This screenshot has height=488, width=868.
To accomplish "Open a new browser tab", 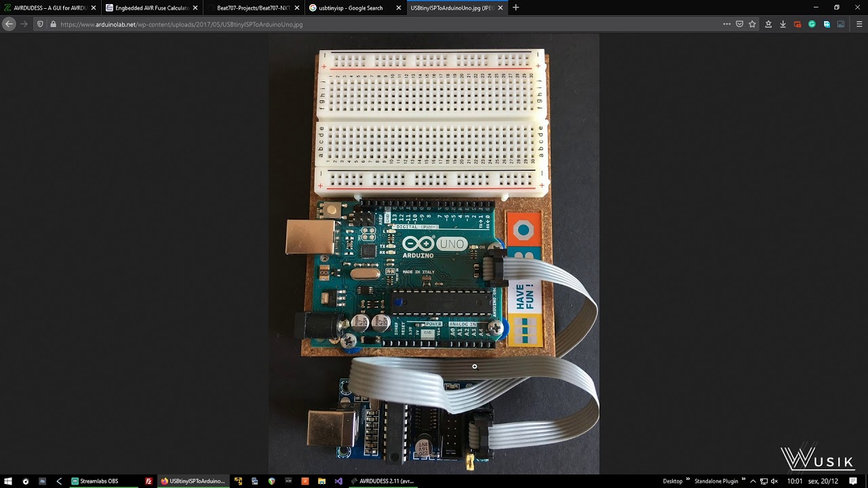I will 515,7.
